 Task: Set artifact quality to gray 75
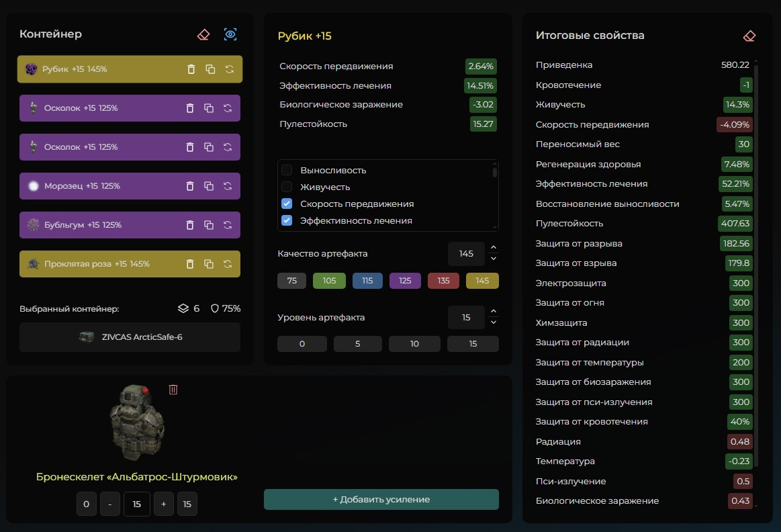click(292, 281)
